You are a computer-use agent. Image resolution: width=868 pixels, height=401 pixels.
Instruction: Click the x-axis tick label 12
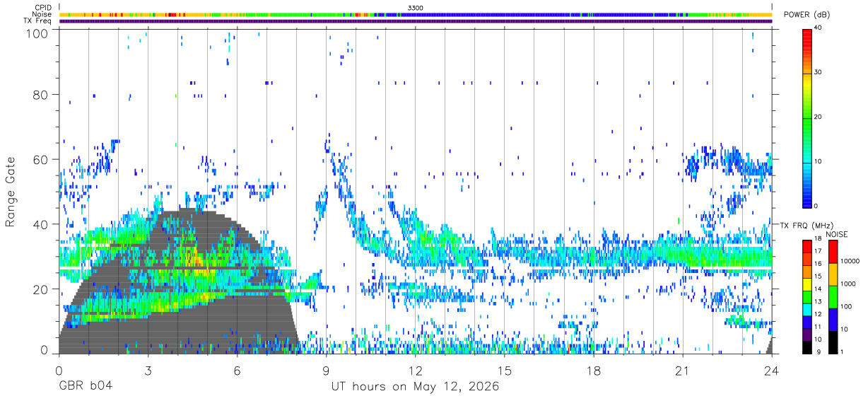tap(415, 370)
